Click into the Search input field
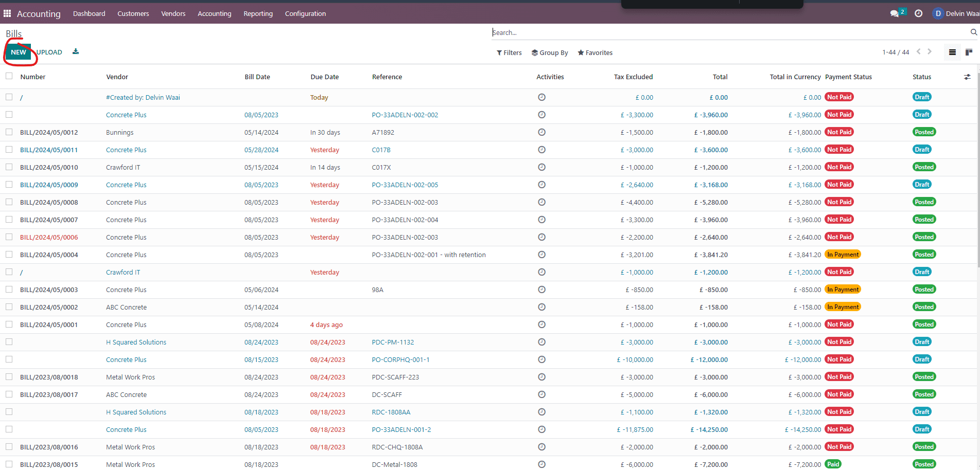 (x=721, y=32)
